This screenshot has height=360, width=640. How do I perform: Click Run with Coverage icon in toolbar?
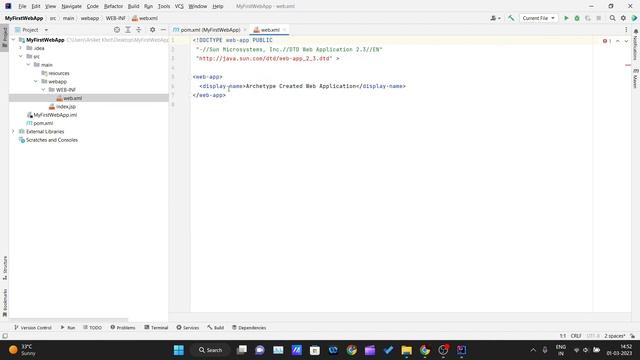(588, 18)
